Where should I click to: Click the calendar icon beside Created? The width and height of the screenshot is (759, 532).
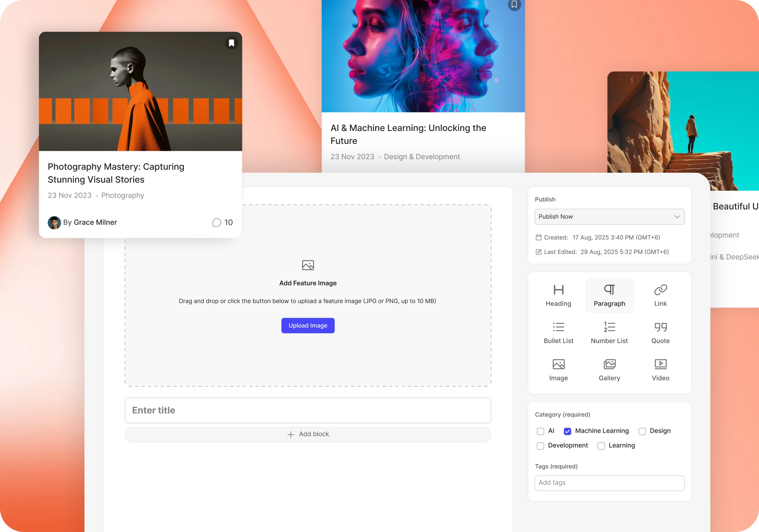coord(538,237)
